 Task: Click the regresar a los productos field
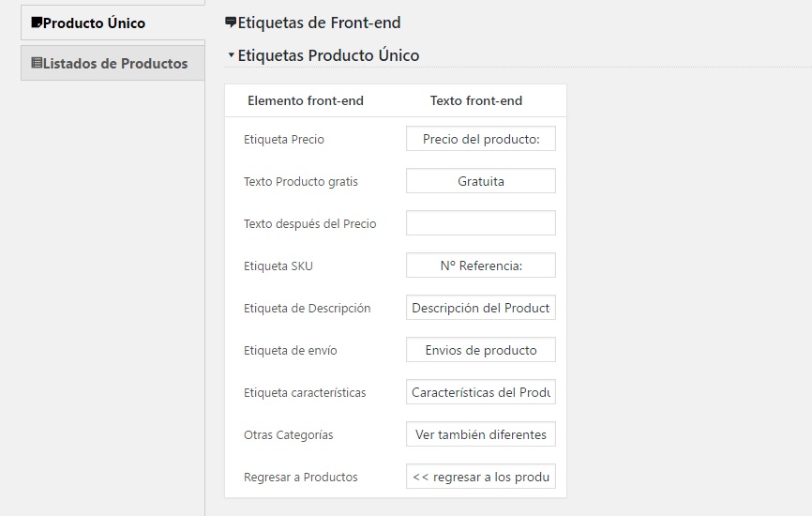481,477
